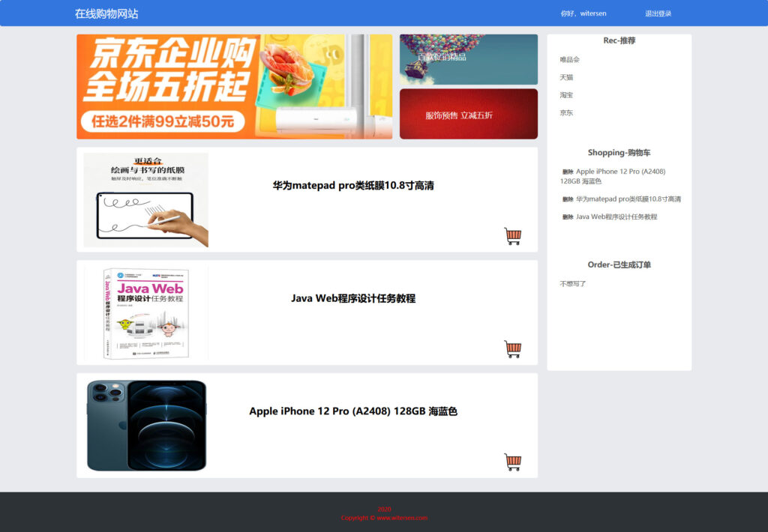Open the 唯品会 recommended link

pyautogui.click(x=570, y=60)
